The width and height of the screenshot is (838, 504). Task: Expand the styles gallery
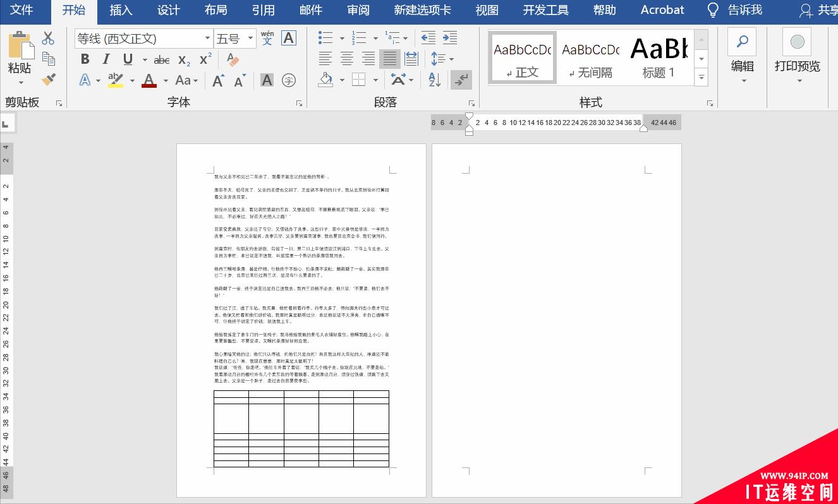701,78
